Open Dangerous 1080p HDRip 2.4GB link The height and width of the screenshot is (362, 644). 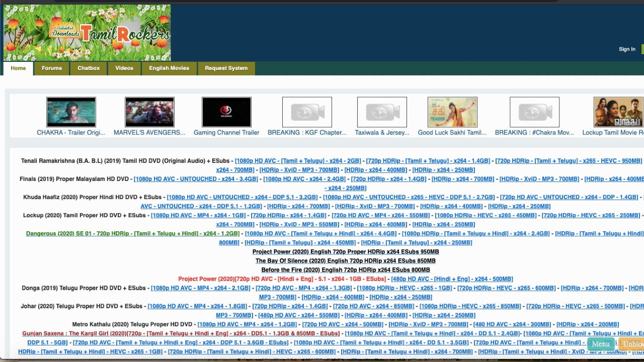(475, 233)
